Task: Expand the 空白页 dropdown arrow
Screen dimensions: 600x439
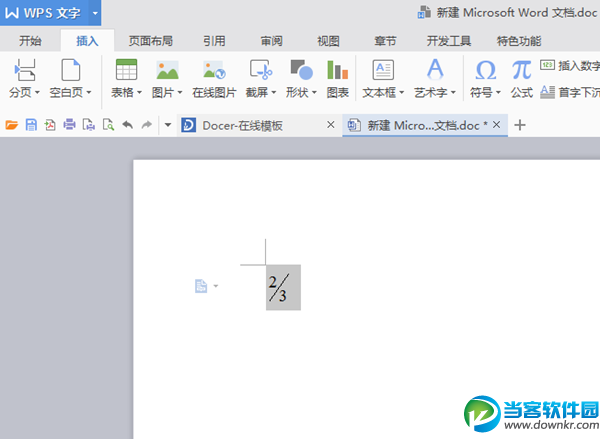Action: coord(89,92)
